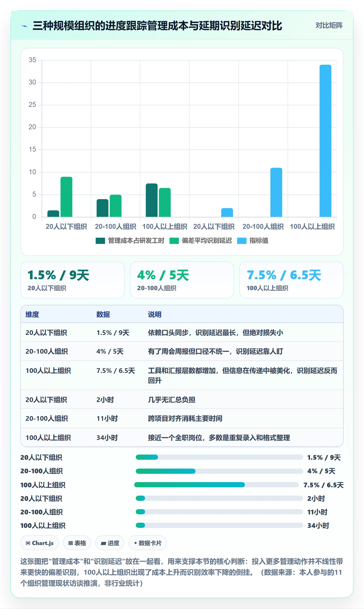Open the 4% / 5天 stat card
The image size is (364, 609).
[182, 280]
